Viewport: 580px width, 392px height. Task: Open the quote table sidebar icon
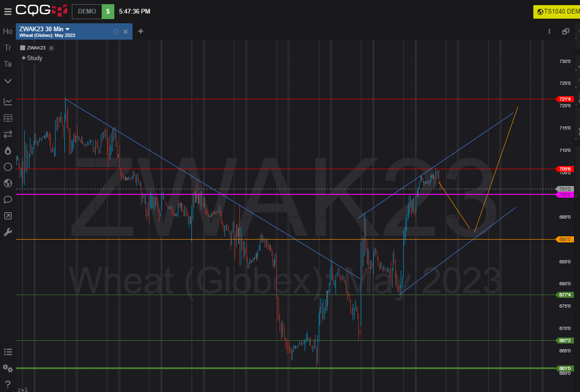click(8, 118)
